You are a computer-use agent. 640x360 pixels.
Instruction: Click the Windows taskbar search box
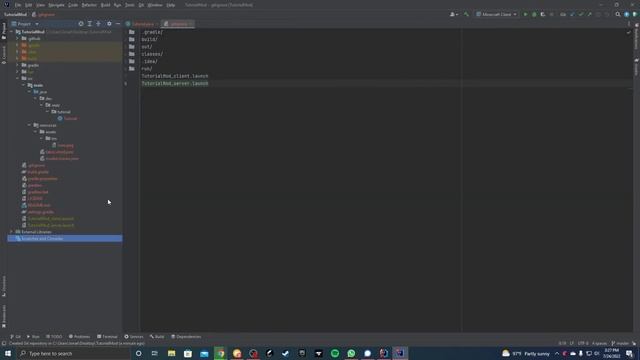[73, 353]
